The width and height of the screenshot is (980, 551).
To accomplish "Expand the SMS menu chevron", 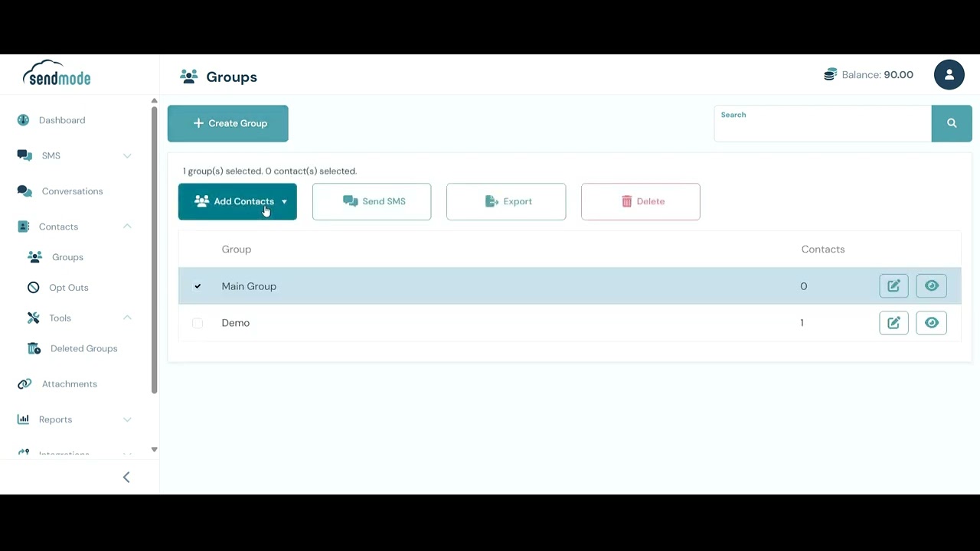I will point(127,156).
